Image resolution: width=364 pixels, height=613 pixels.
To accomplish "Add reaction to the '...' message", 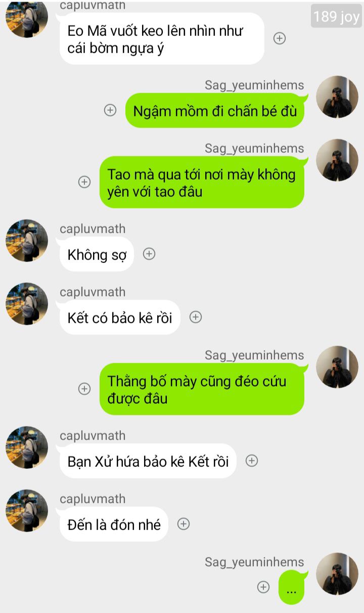I will click(x=263, y=587).
